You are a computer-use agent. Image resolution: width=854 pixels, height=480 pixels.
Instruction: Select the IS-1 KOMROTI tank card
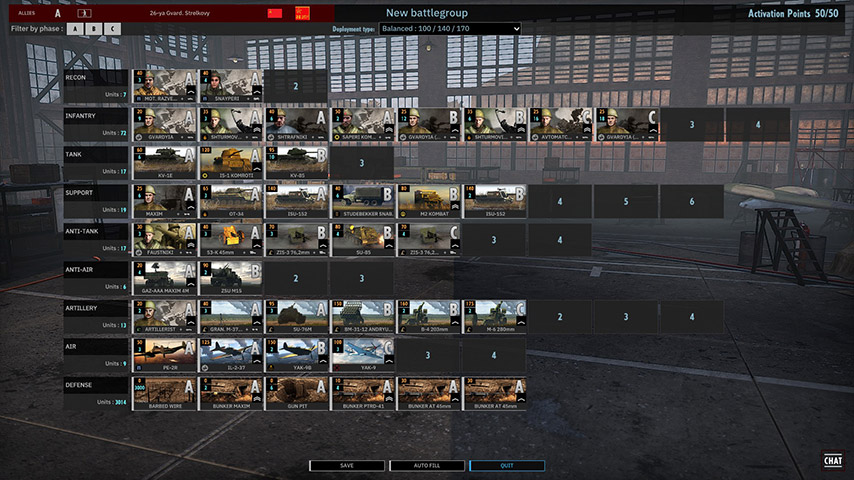pos(230,163)
